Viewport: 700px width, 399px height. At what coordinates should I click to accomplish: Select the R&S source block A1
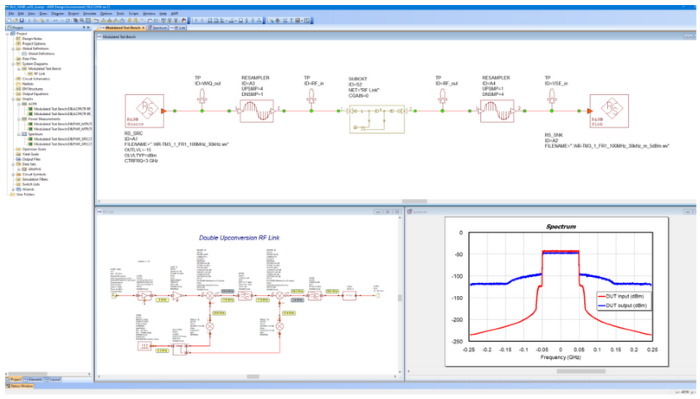(x=145, y=111)
